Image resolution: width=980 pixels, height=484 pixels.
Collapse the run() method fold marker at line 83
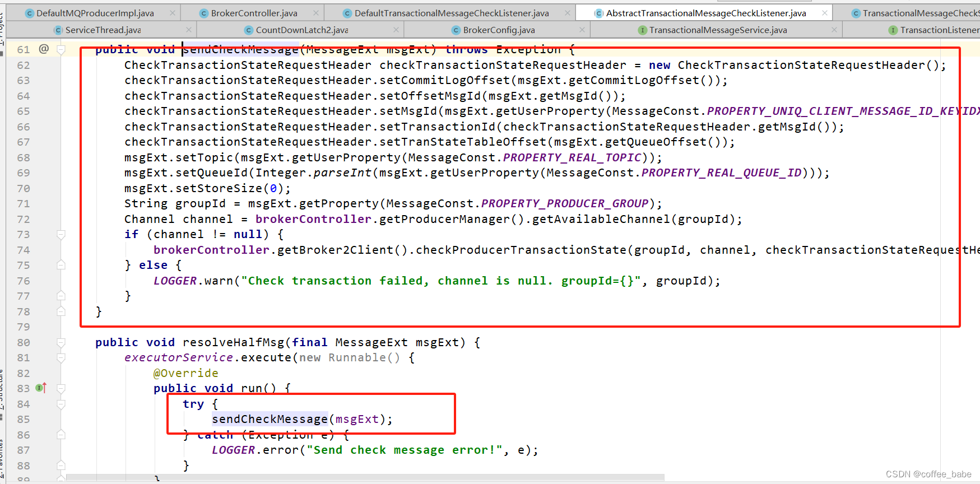point(61,389)
